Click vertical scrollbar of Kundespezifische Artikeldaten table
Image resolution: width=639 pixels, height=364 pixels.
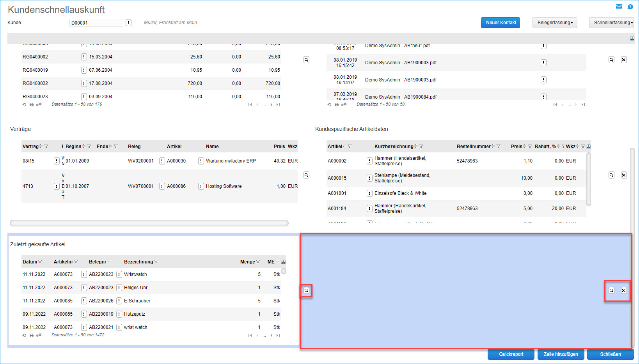[589, 179]
